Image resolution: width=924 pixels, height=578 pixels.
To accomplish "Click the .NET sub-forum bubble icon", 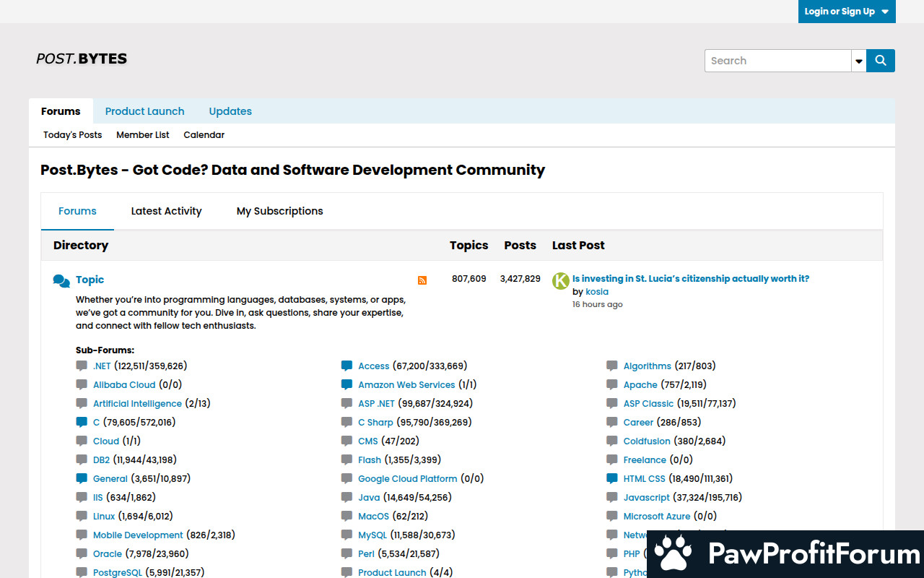I will point(82,366).
